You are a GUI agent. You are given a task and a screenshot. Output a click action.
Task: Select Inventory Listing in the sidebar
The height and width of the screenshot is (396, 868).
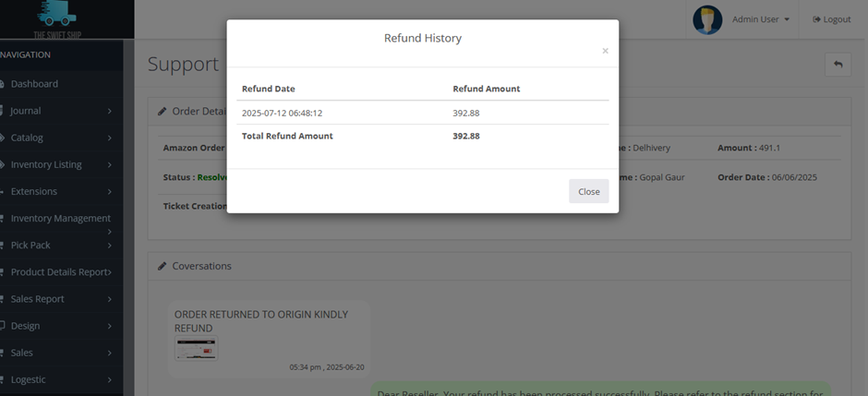(46, 164)
